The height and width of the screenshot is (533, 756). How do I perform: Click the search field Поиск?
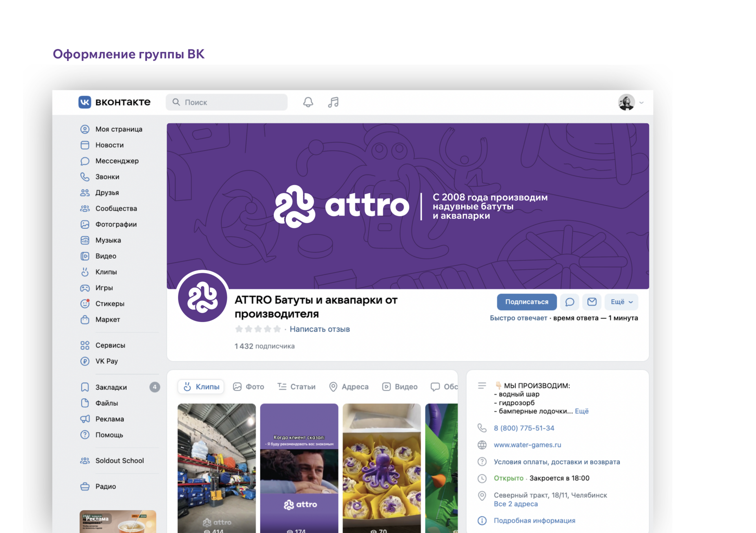tap(226, 102)
